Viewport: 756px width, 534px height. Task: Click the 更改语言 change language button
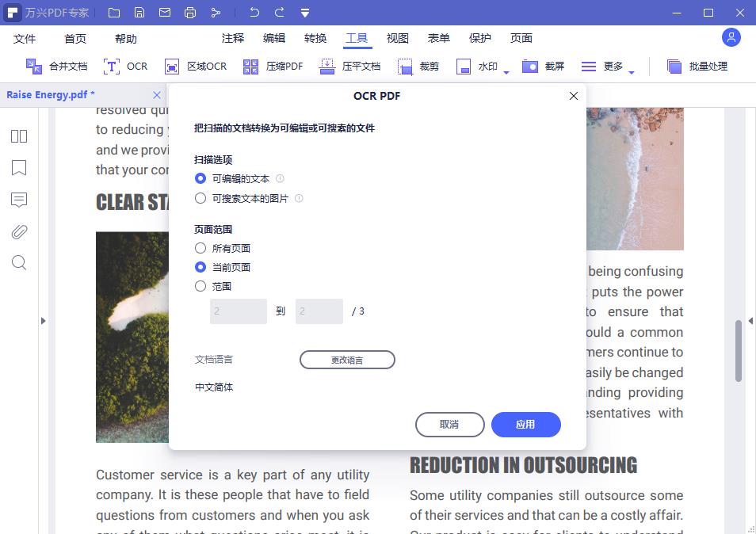tap(347, 360)
